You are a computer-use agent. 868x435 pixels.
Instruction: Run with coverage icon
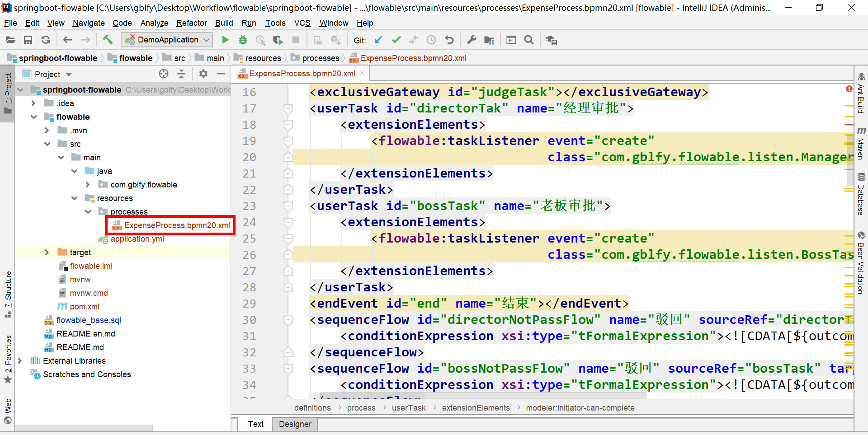coord(278,40)
